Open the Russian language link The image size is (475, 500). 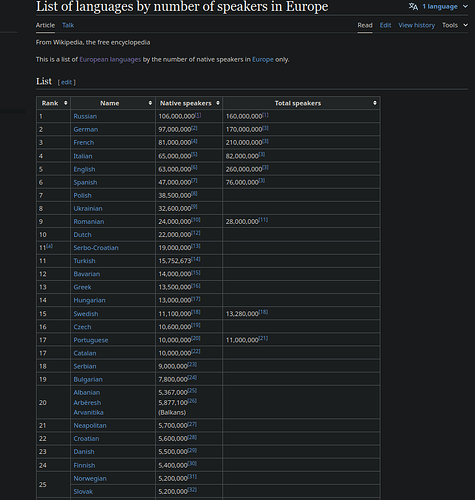pos(85,116)
